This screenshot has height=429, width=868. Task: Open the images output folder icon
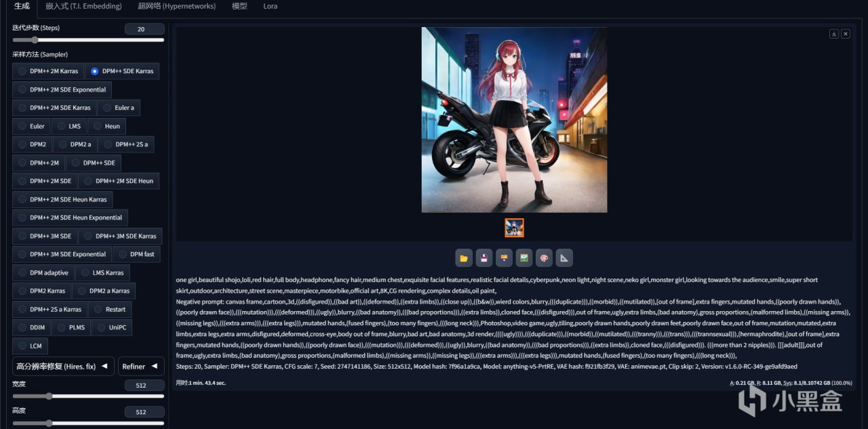[464, 258]
